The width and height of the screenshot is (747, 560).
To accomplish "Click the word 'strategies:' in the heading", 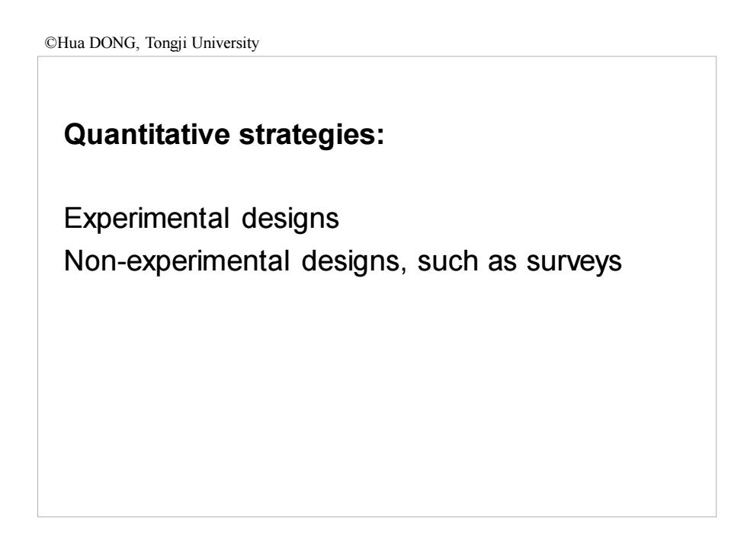I will 312,136.
